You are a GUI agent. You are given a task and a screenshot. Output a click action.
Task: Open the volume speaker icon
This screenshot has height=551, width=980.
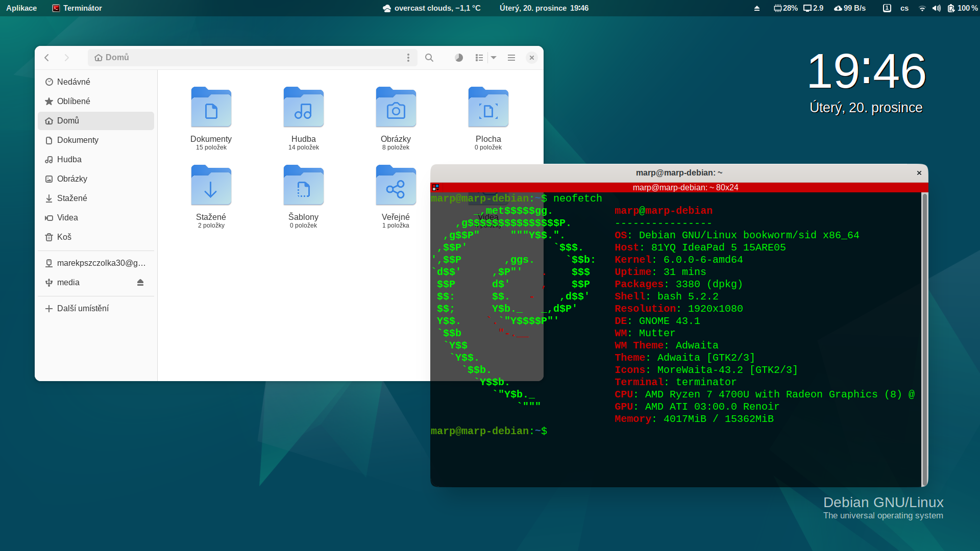(x=936, y=8)
